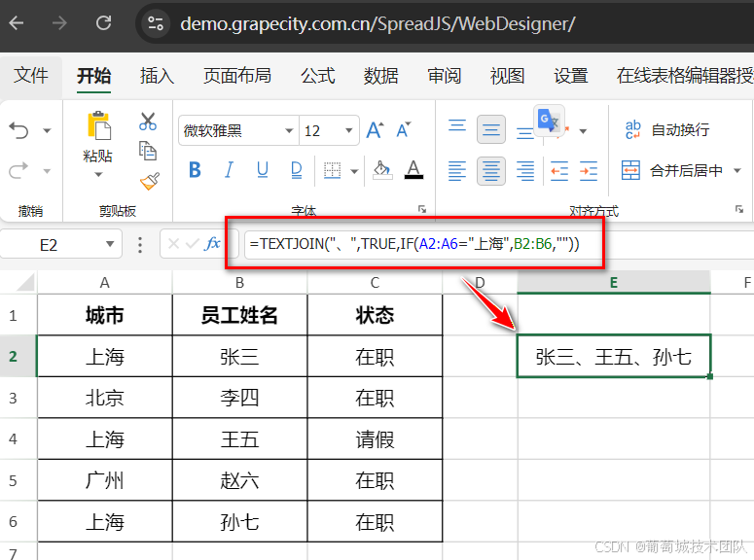This screenshot has height=560, width=754.
Task: Open site information icon in address bar
Action: [156, 23]
